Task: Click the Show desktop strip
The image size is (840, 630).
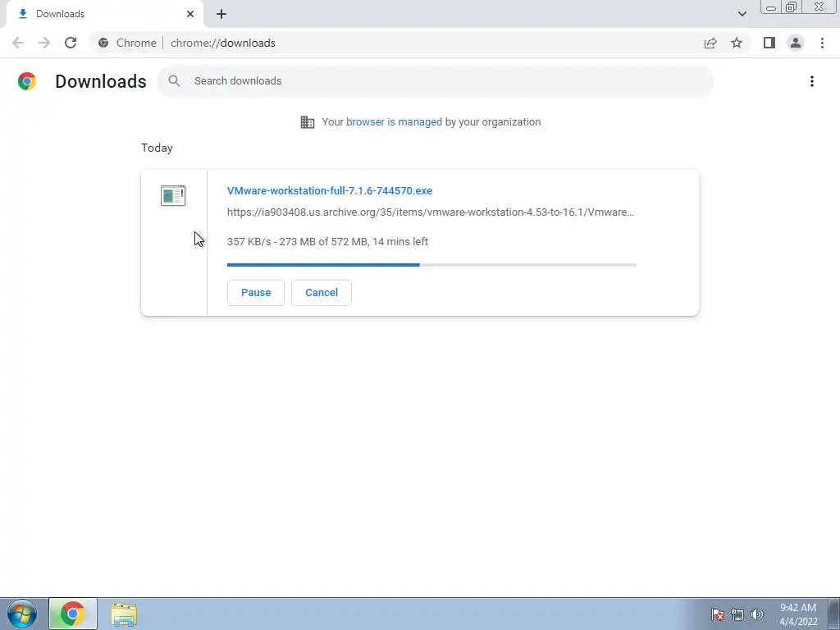Action: click(x=834, y=614)
